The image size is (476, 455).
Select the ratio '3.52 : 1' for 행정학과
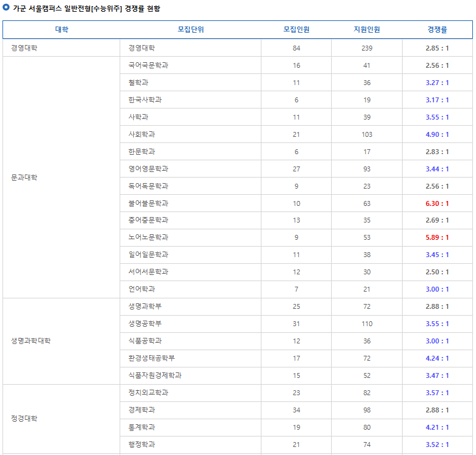click(x=437, y=445)
